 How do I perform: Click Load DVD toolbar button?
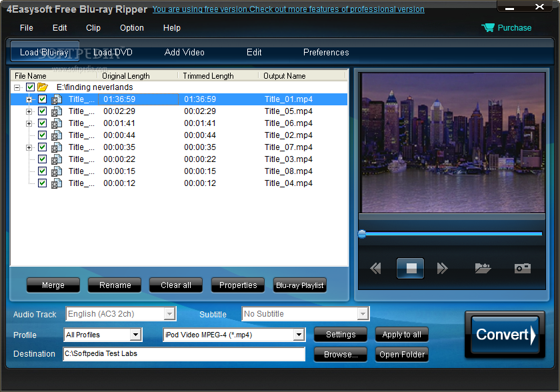[x=113, y=52]
